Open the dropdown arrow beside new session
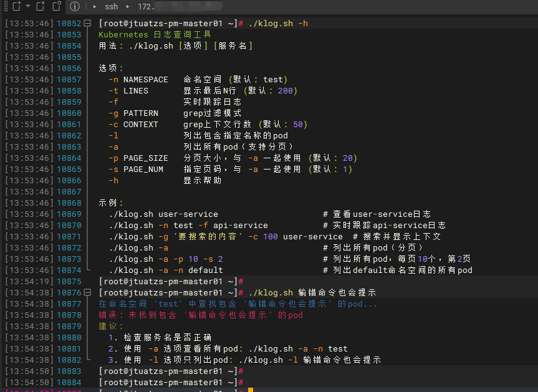Image resolution: width=538 pixels, height=392 pixels. 27,7
